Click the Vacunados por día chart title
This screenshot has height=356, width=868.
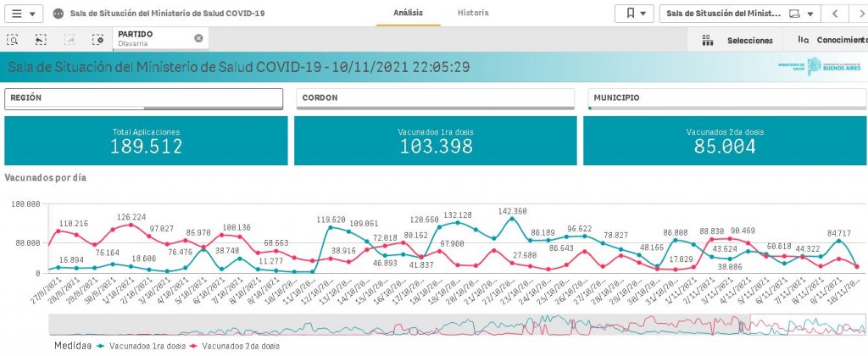[x=46, y=178]
